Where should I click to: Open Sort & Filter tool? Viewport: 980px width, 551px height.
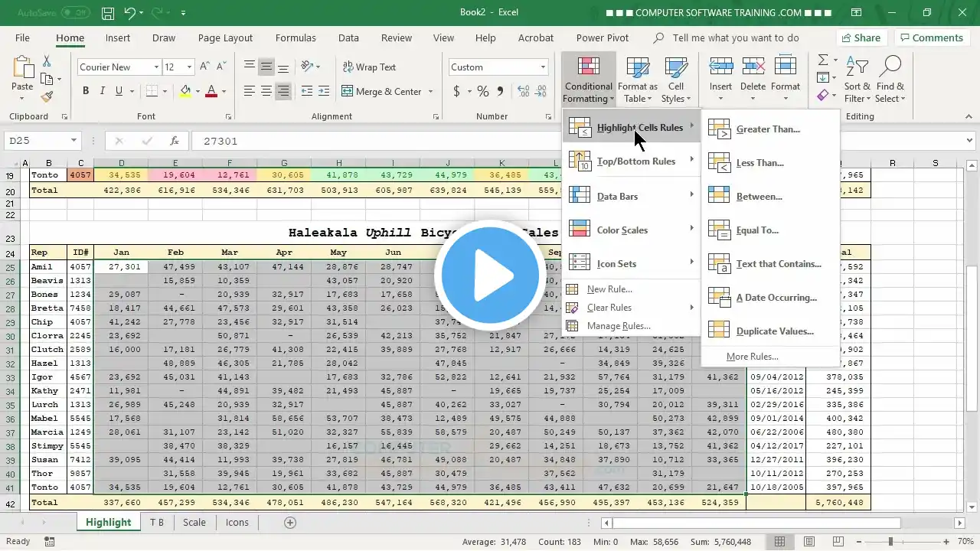tap(857, 79)
